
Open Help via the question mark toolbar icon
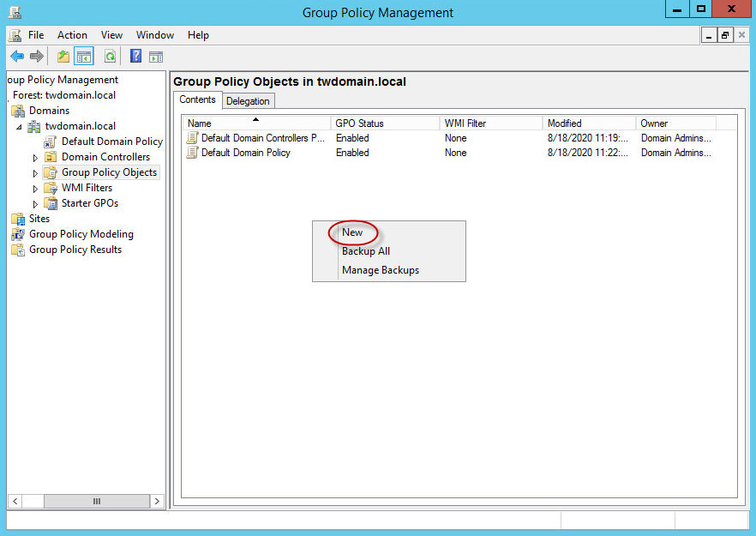[135, 56]
